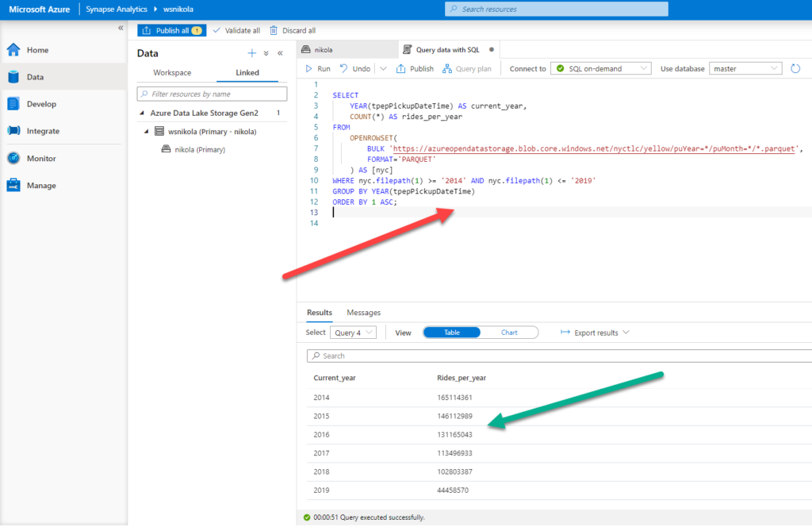Undo the last change
This screenshot has width=812, height=527.
(x=355, y=68)
